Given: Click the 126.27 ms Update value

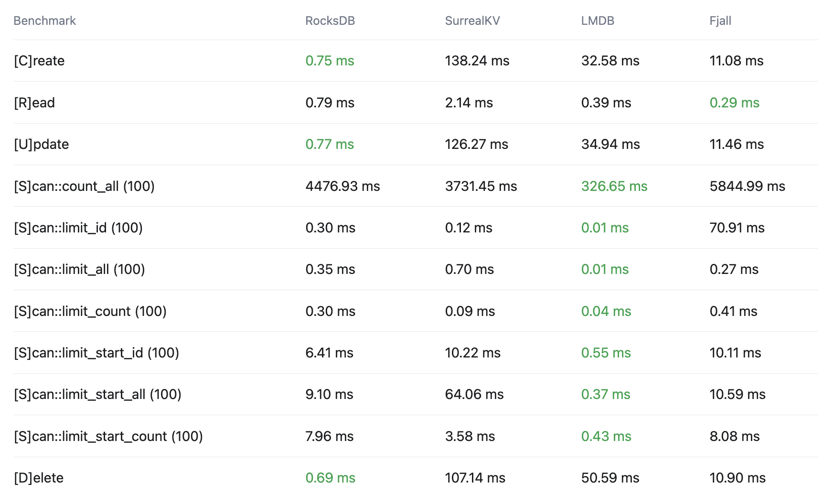Looking at the screenshot, I should coord(477,144).
